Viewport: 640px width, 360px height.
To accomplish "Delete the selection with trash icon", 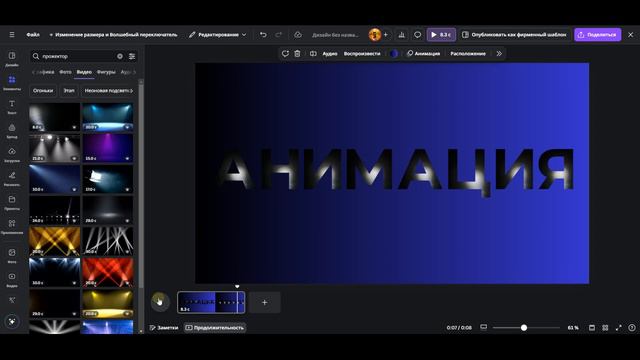I will (x=298, y=53).
